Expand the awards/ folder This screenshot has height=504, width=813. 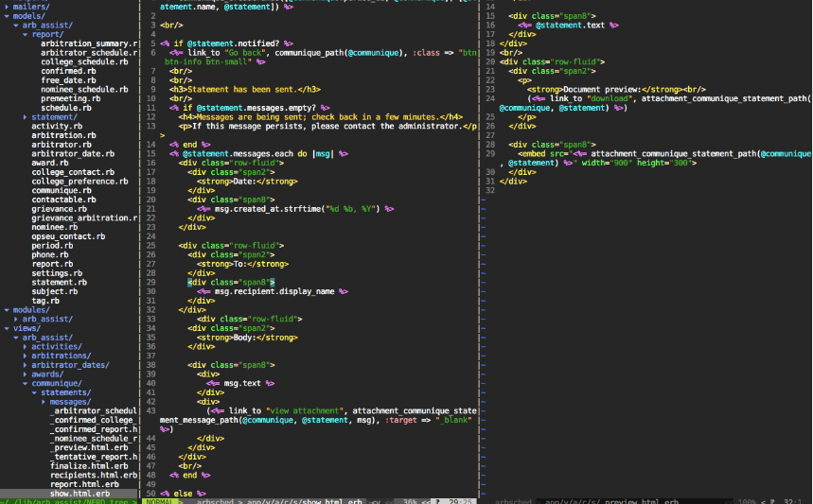point(25,374)
